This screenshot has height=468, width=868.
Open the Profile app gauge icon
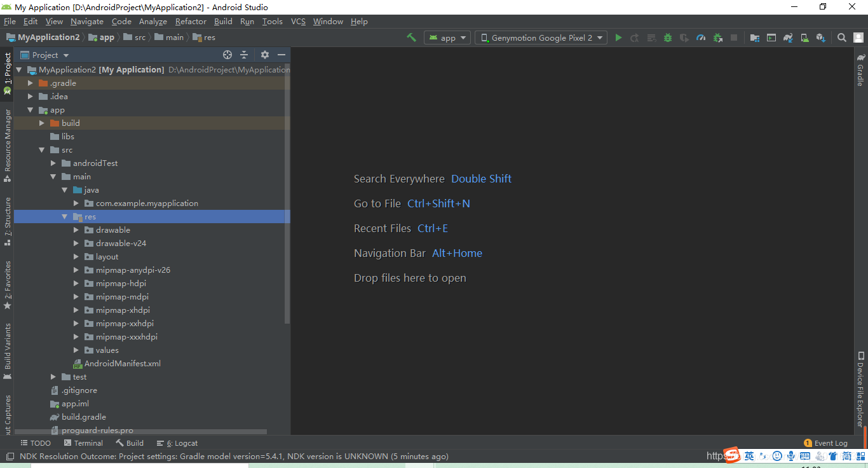701,38
